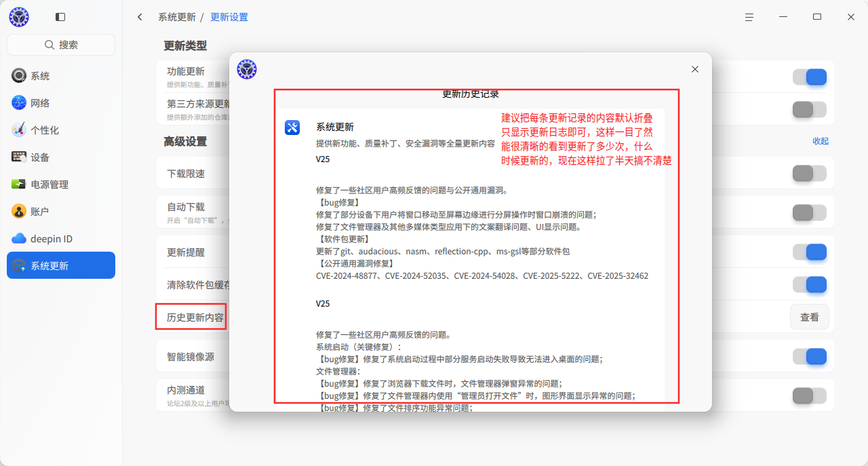Viewport: 868px width, 466px height.
Task: Click the 更新类型 section heading
Action: 185,45
